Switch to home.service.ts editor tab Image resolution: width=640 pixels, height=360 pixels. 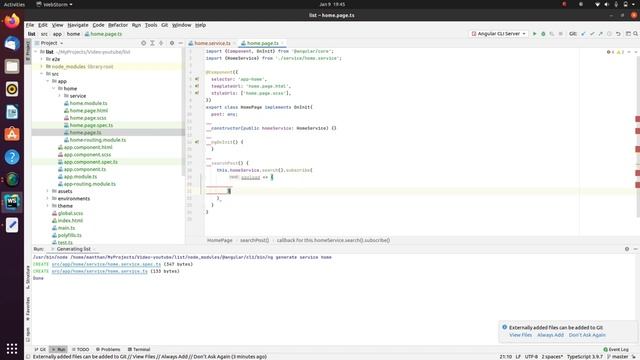212,43
